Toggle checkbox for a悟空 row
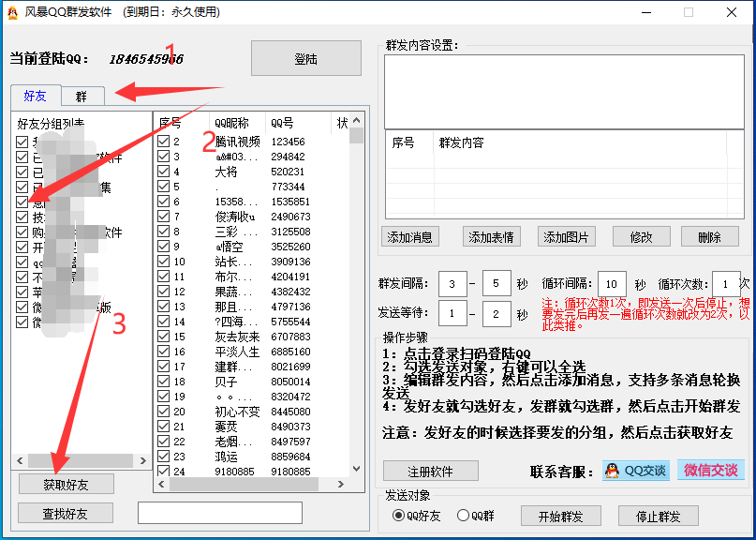The image size is (756, 540). (x=163, y=247)
